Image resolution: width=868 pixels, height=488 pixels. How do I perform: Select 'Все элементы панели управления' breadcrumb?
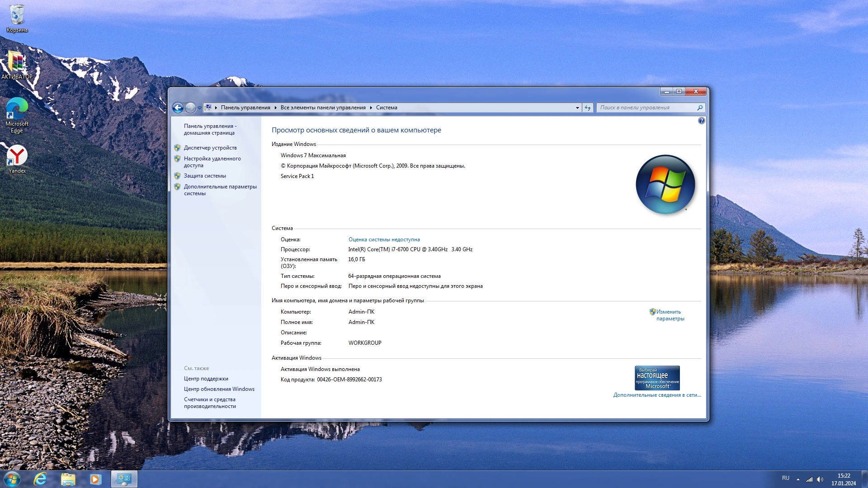point(323,108)
